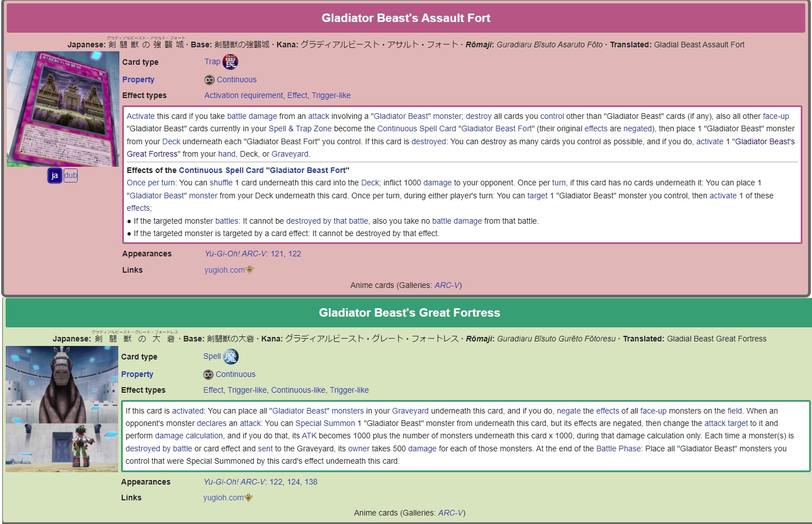Screen dimensions: 812x524
Task: Click the battles link in the bullet list
Action: coord(227,221)
